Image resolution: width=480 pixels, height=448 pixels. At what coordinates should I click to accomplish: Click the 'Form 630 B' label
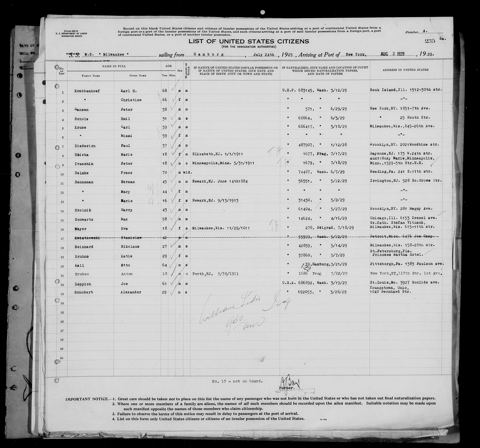71,31
